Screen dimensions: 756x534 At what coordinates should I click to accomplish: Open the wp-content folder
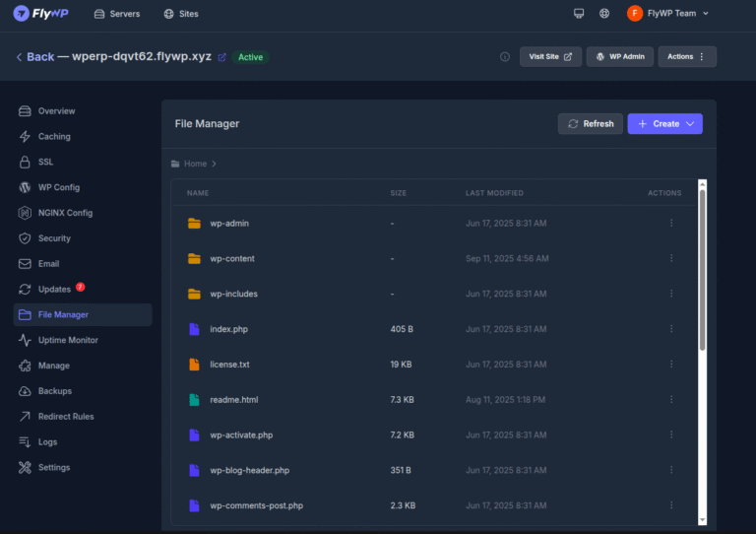click(x=232, y=259)
